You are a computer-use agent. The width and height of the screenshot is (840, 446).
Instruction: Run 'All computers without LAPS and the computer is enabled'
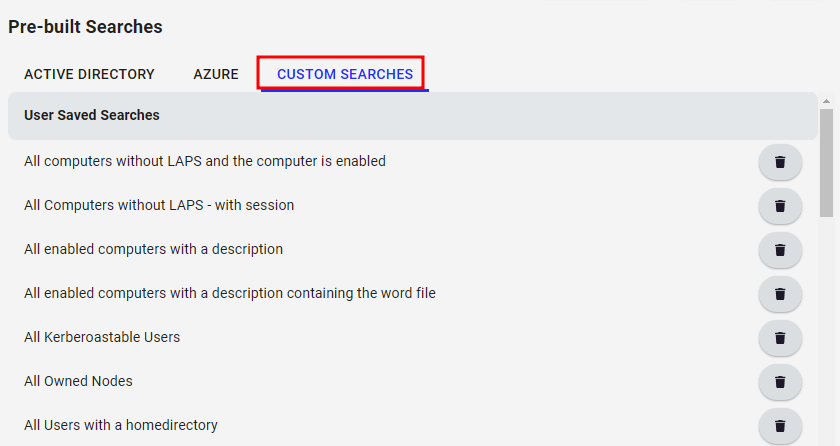coord(205,161)
